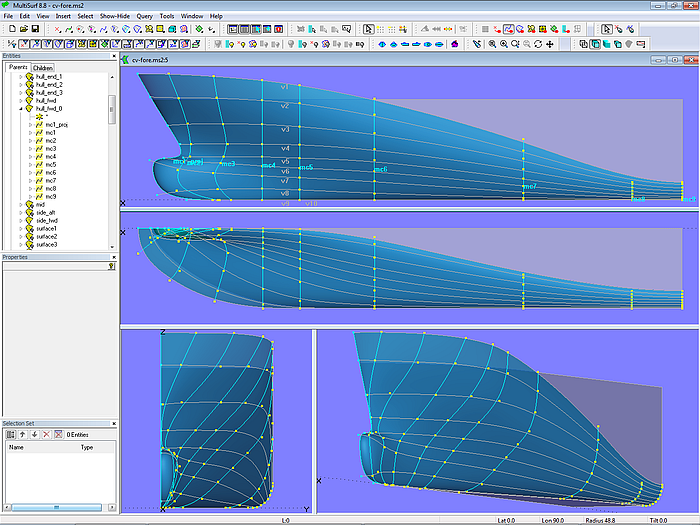Click the Entities tree vertical scrollbar thumb
The width and height of the screenshot is (700, 525).
pyautogui.click(x=112, y=110)
